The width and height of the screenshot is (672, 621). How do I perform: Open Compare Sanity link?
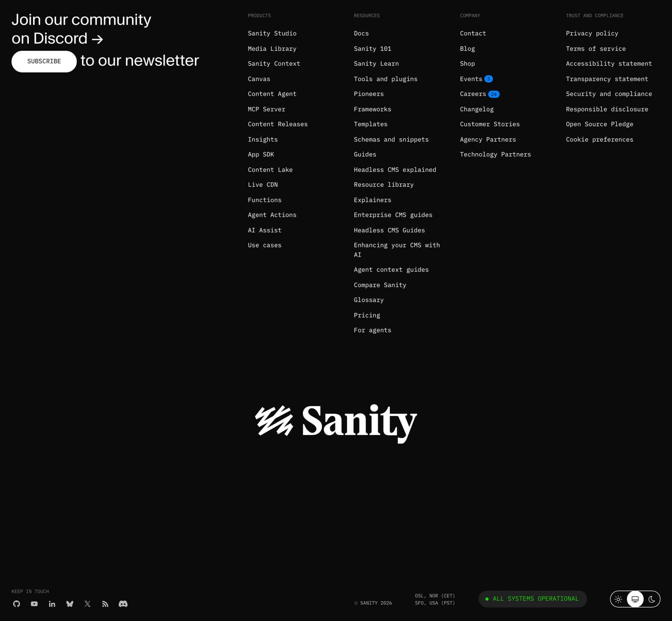coord(380,285)
